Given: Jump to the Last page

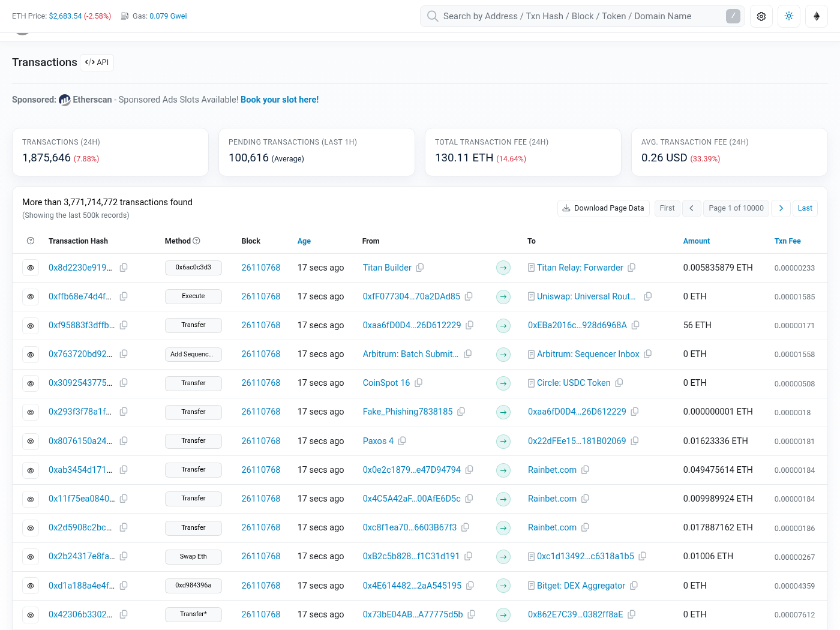Looking at the screenshot, I should click(x=805, y=208).
